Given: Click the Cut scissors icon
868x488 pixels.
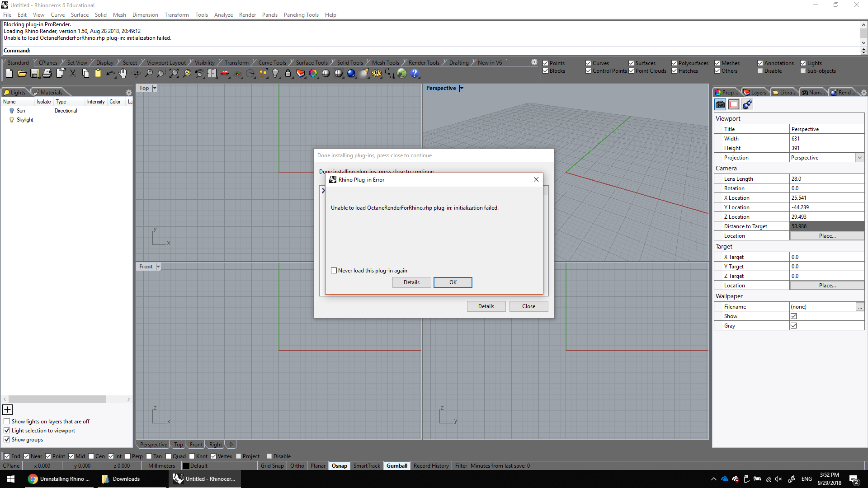Looking at the screenshot, I should click(x=72, y=74).
